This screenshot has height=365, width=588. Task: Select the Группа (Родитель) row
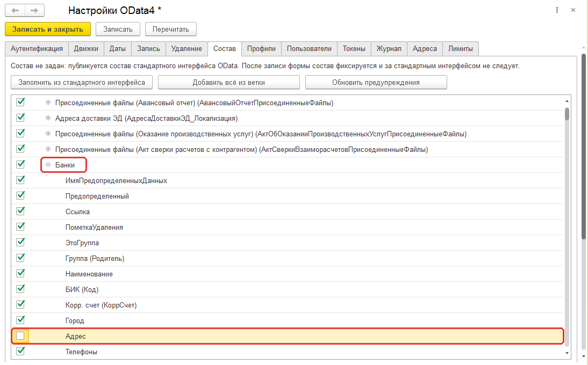click(x=287, y=258)
